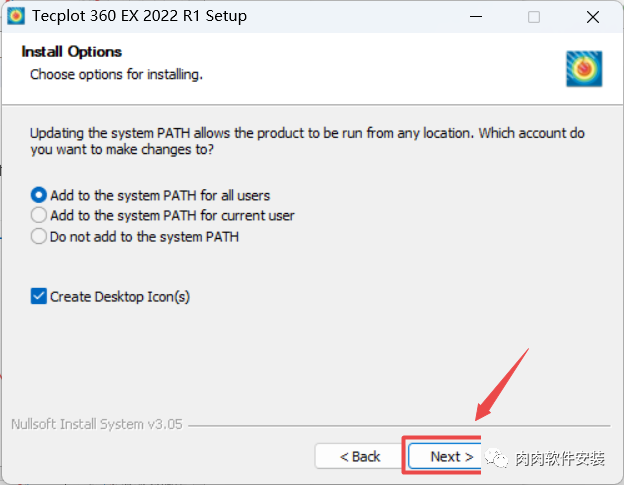Click the Tecplot icon in the title bar
The width and height of the screenshot is (624, 485).
16,16
